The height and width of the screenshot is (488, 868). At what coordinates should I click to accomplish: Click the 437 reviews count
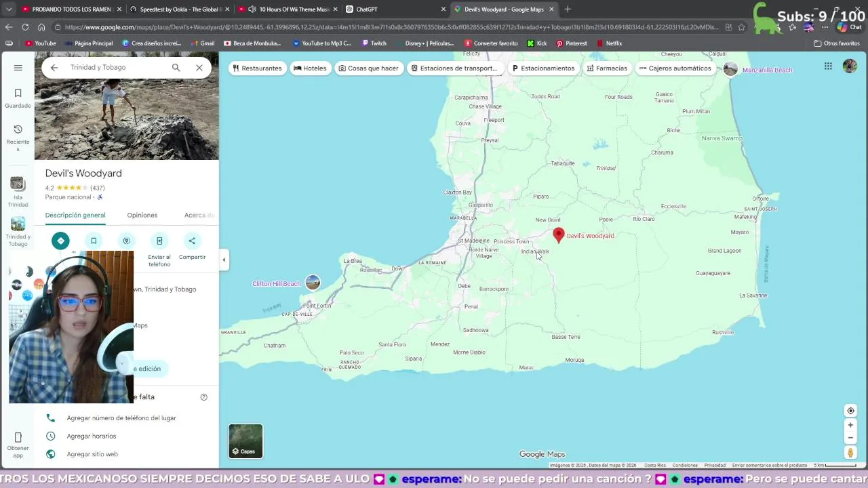tap(98, 188)
